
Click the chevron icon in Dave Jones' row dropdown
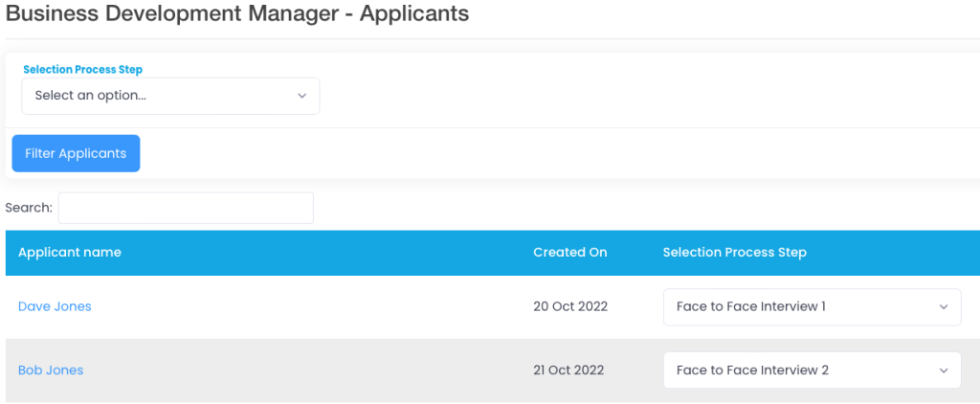coord(943,307)
